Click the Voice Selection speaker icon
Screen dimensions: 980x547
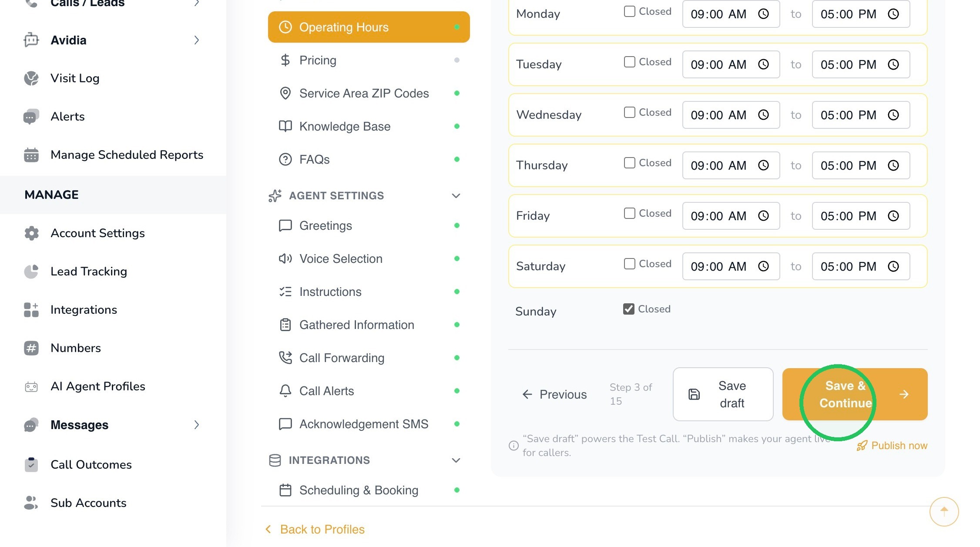click(285, 258)
